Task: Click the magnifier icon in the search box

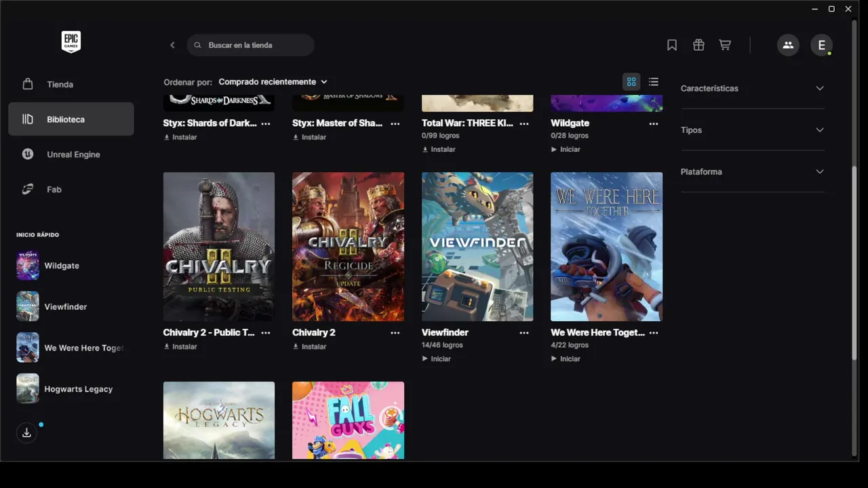Action: 197,45
